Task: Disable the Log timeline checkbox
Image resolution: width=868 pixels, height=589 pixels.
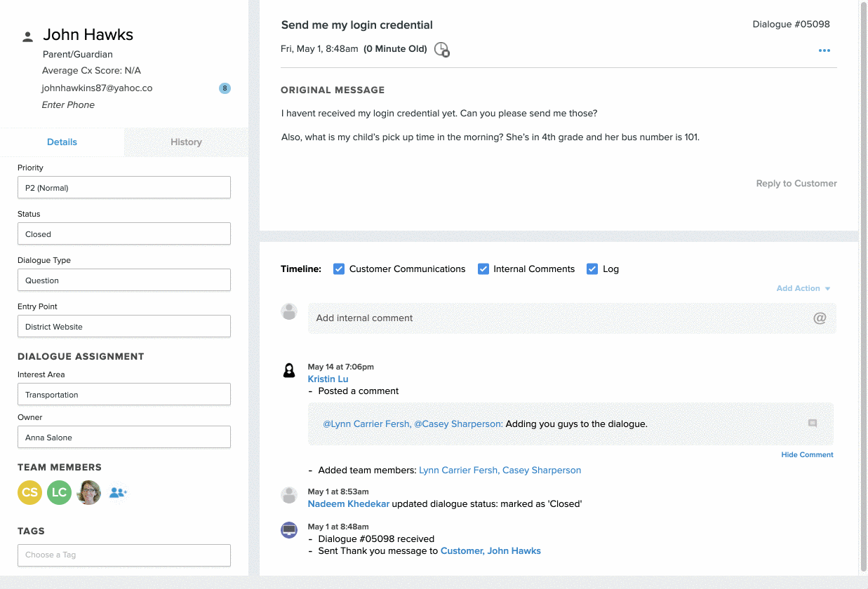Action: [x=592, y=269]
